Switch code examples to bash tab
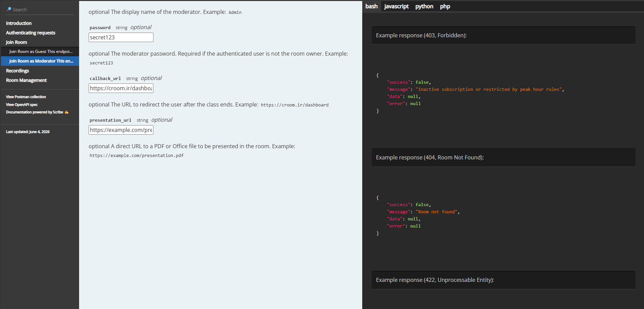 click(371, 6)
